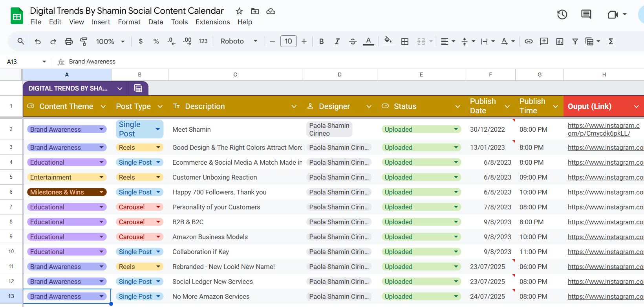
Task: Click the Paola Shamin Cirineo chip in row 2
Action: 329,129
